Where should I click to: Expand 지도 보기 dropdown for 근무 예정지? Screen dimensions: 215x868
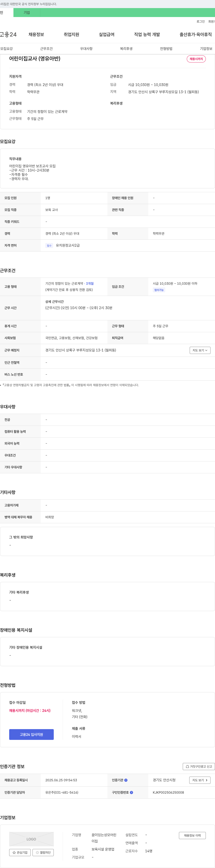(200, 350)
